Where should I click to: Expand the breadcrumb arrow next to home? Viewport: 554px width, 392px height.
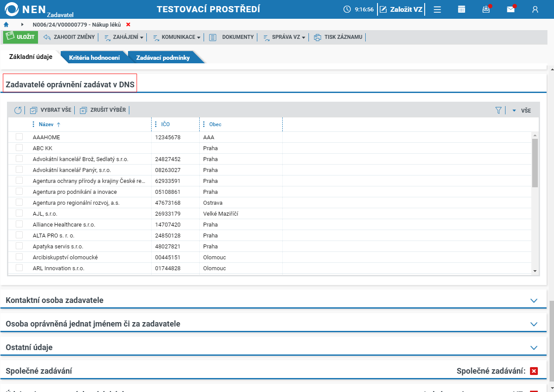point(22,24)
